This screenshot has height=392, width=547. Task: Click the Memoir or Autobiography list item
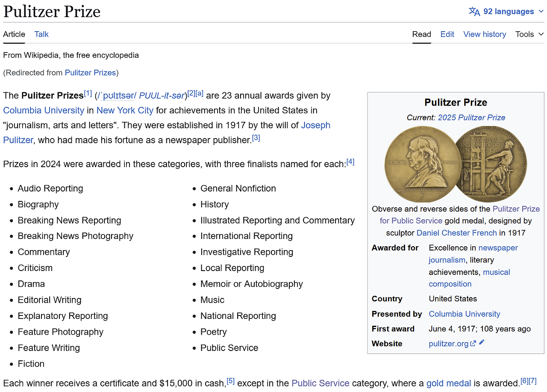click(x=252, y=284)
